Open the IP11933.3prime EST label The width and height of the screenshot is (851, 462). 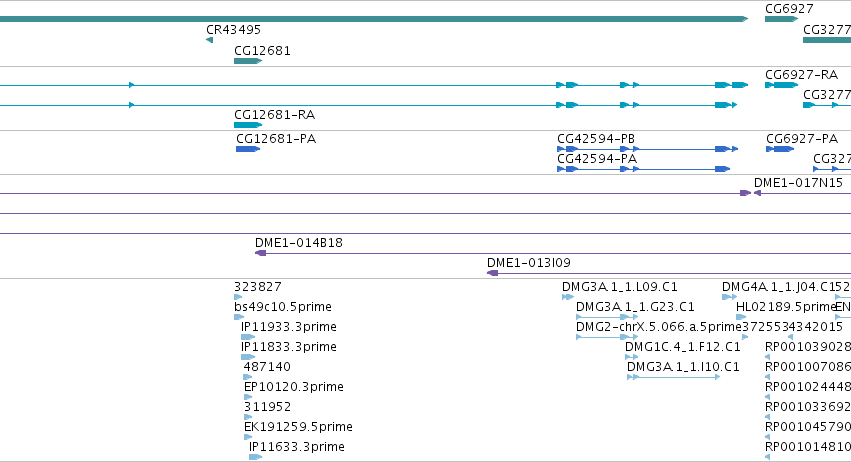tap(289, 326)
